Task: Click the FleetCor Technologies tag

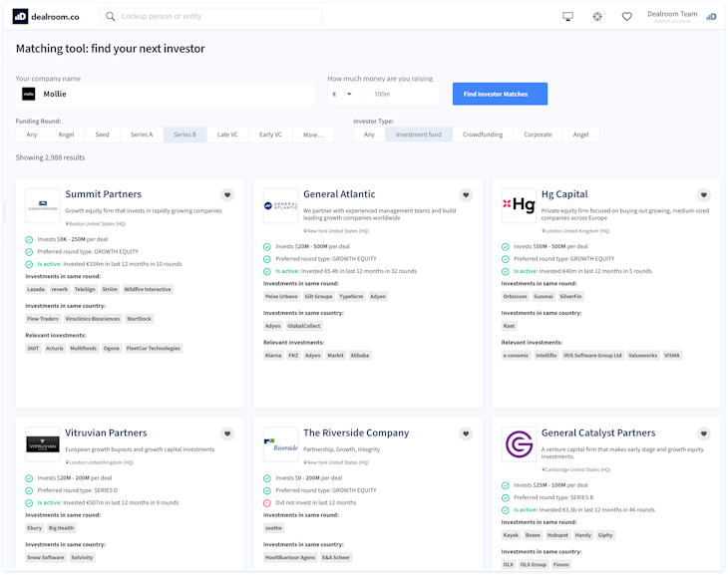Action: (x=154, y=349)
